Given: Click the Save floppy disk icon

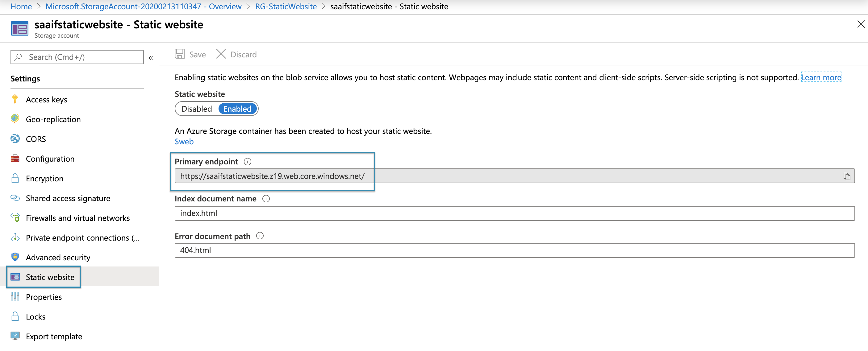Looking at the screenshot, I should 179,54.
